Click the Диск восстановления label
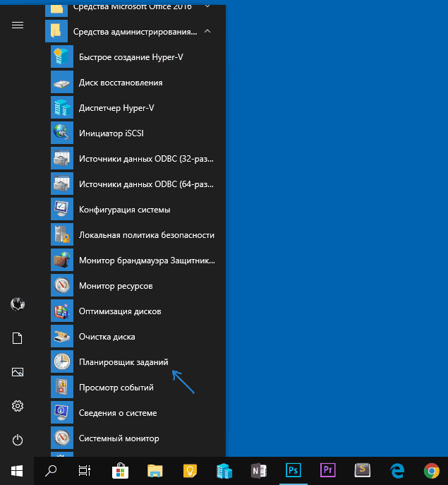The image size is (448, 485). [x=121, y=83]
